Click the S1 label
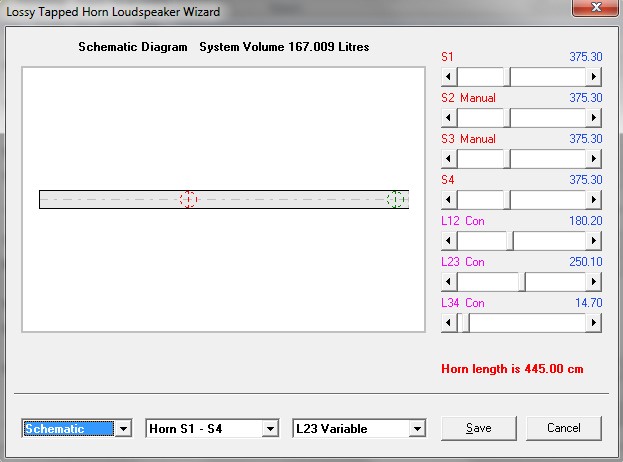The height and width of the screenshot is (462, 623). click(x=447, y=57)
